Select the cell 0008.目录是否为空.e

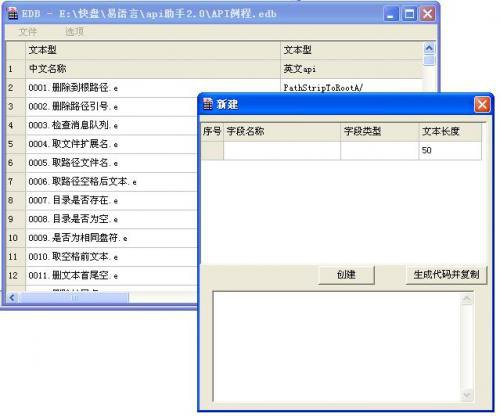pyautogui.click(x=111, y=219)
